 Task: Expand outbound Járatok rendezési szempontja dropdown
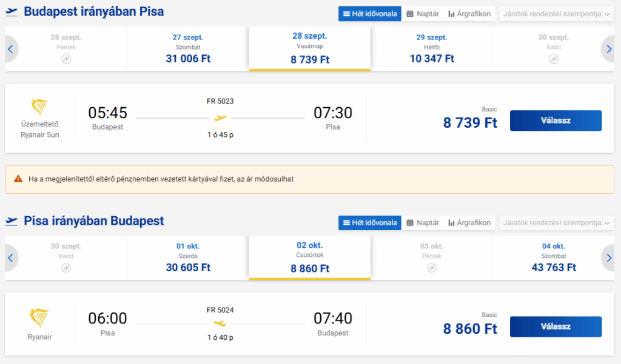[x=557, y=14]
